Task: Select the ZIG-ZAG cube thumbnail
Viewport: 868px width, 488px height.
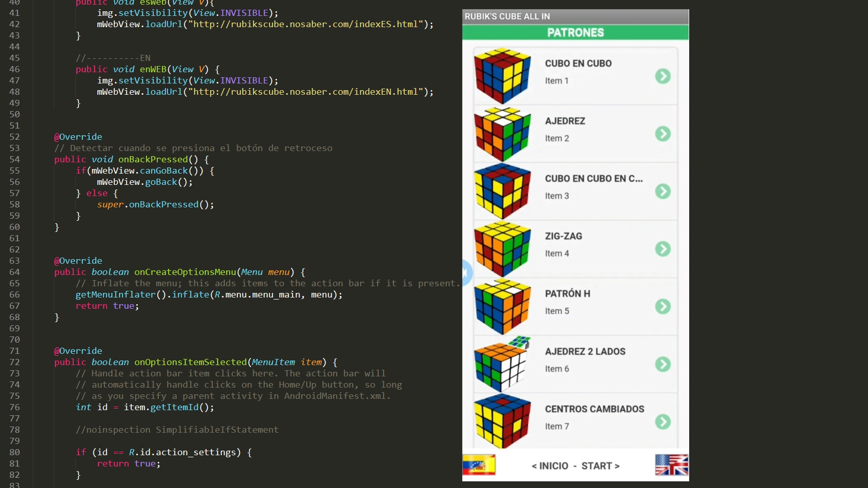Action: 502,249
